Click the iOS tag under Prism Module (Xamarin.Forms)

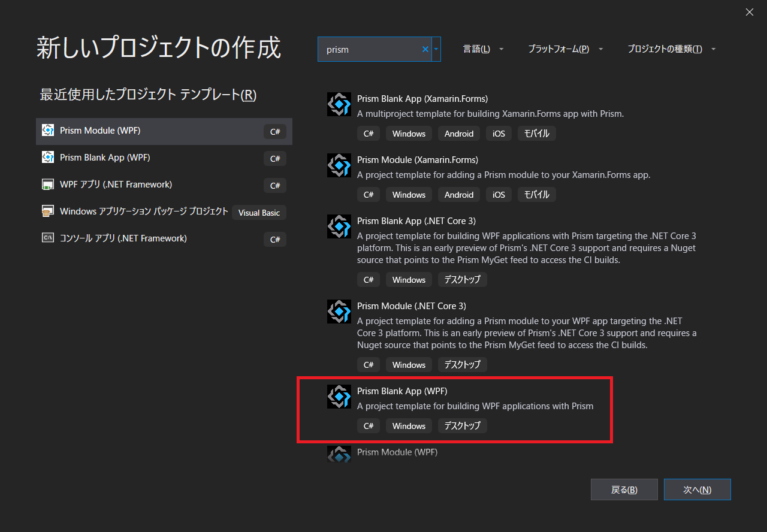[499, 195]
